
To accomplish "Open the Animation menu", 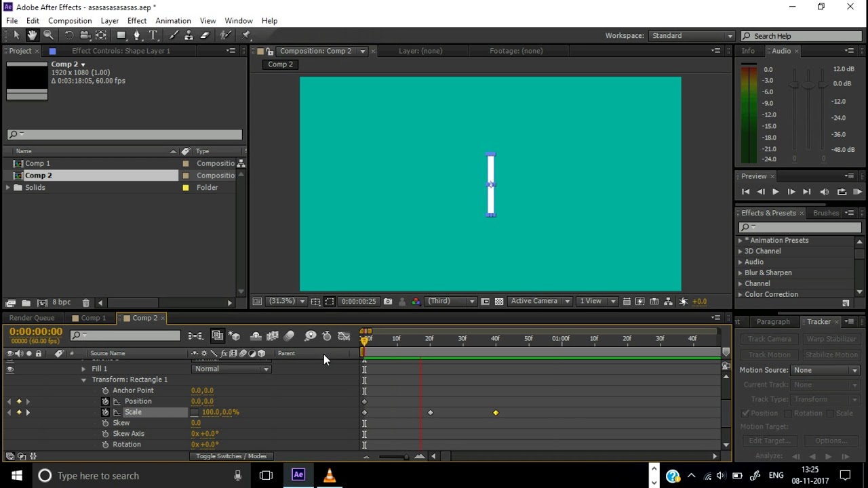I will (173, 20).
